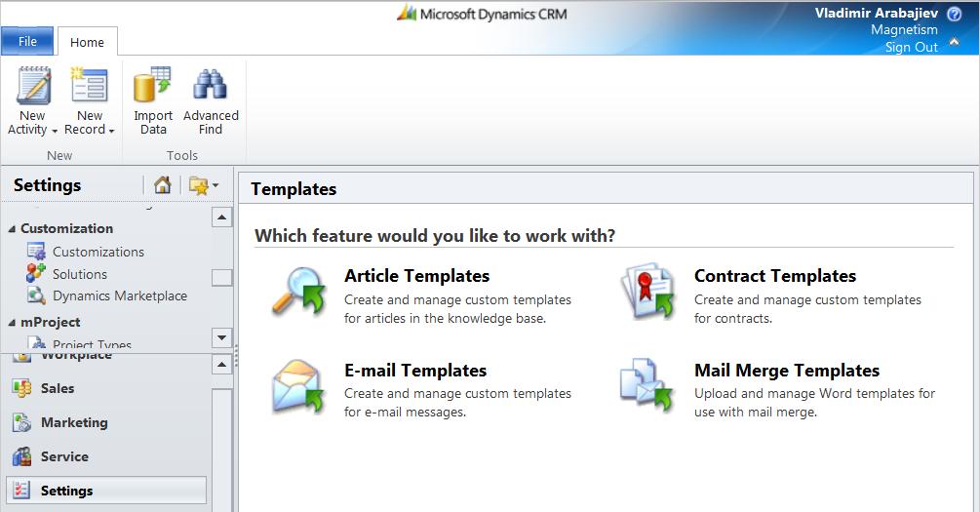Click the Mail Merge Templates icon
The width and height of the screenshot is (980, 512).
[647, 385]
